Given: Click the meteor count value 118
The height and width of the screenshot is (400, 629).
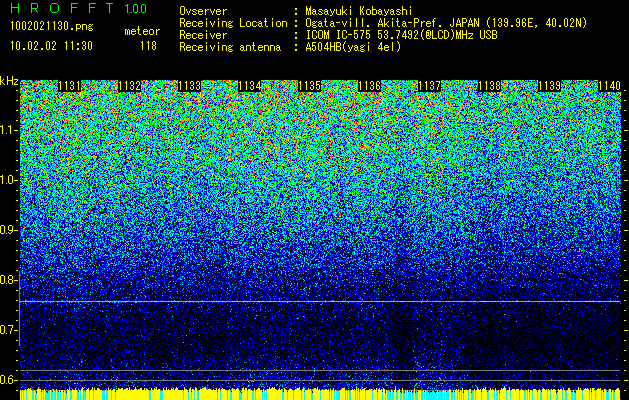Looking at the screenshot, I should pyautogui.click(x=148, y=46).
